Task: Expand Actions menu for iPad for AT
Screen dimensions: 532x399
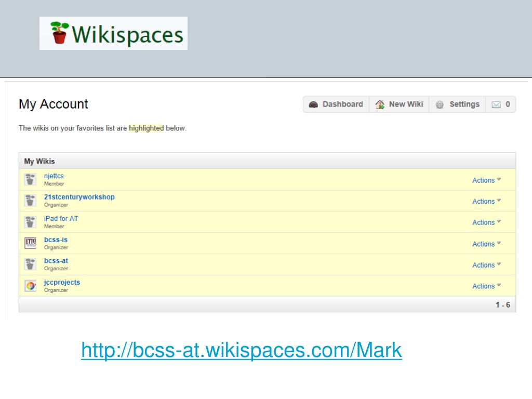Action: tap(486, 222)
